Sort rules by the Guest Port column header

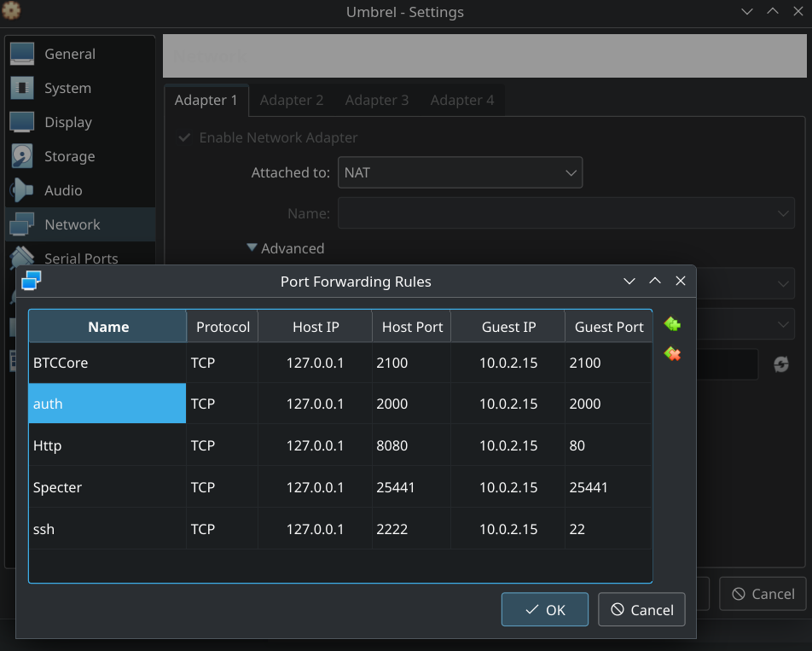(608, 327)
